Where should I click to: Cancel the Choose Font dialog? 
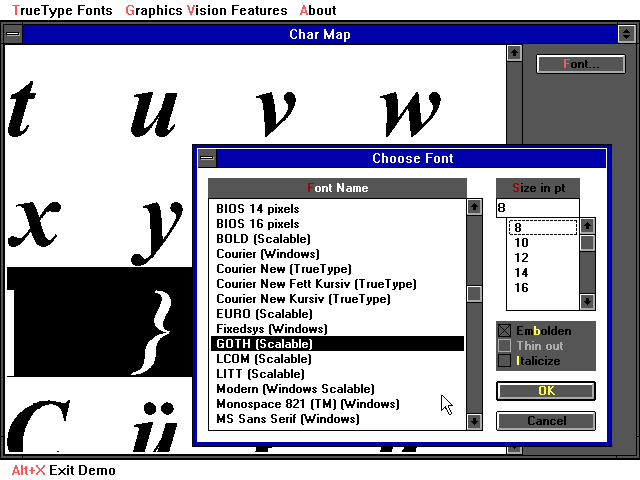tap(546, 421)
